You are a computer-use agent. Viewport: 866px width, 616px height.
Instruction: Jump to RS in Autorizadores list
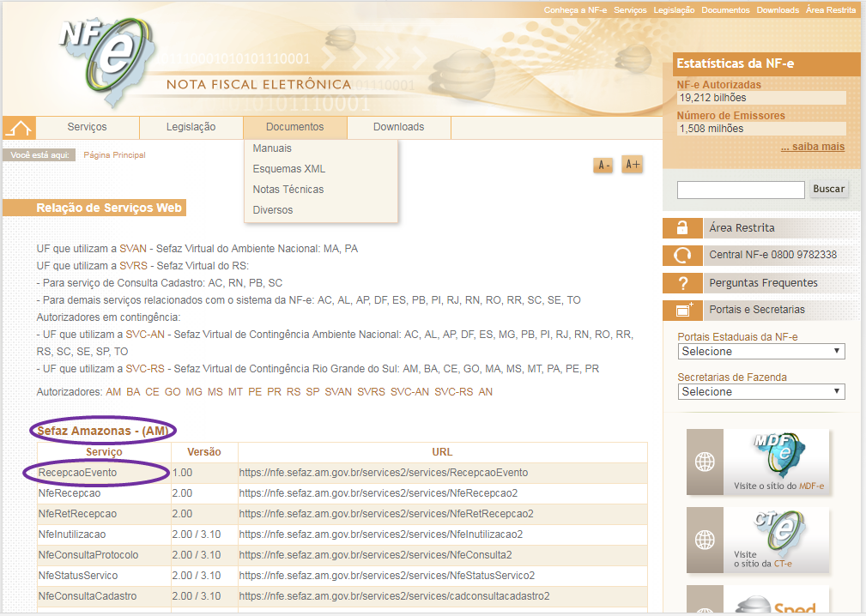[x=294, y=392]
